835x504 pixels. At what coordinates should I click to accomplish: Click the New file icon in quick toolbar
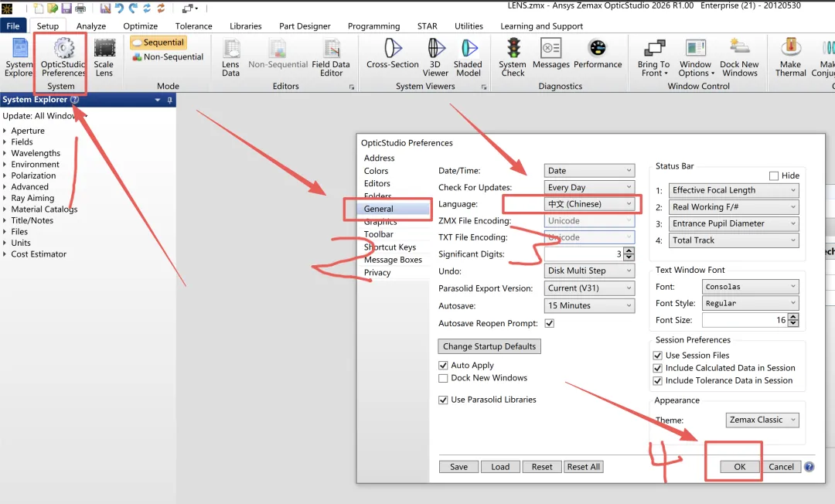[39, 8]
